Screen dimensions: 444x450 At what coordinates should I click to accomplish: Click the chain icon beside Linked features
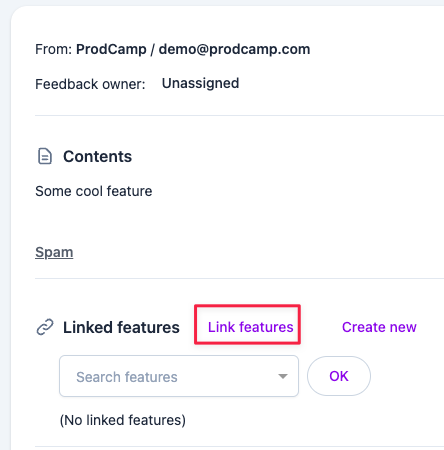coord(45,327)
